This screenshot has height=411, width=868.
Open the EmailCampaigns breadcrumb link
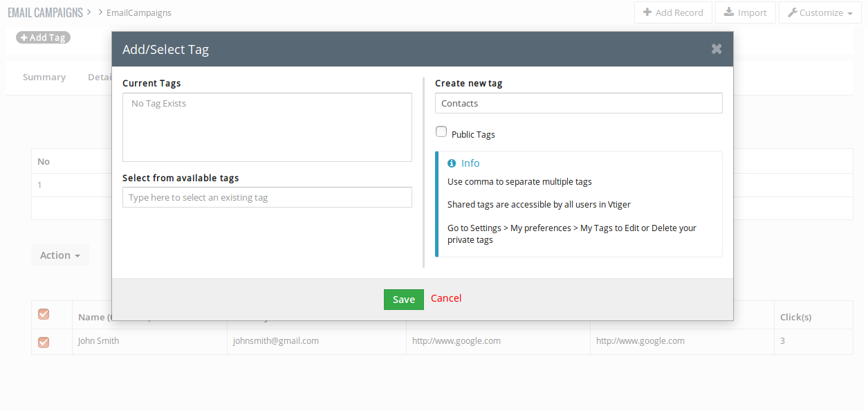coord(139,12)
